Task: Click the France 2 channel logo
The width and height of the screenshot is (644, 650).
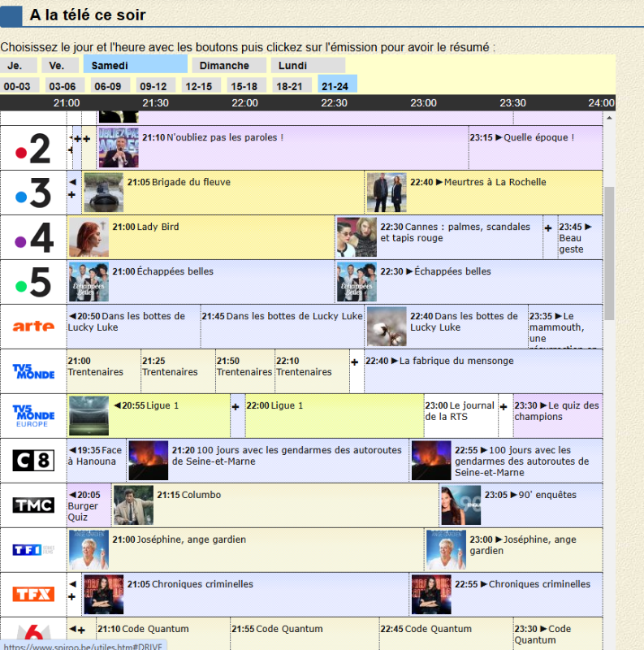Action: 33,149
